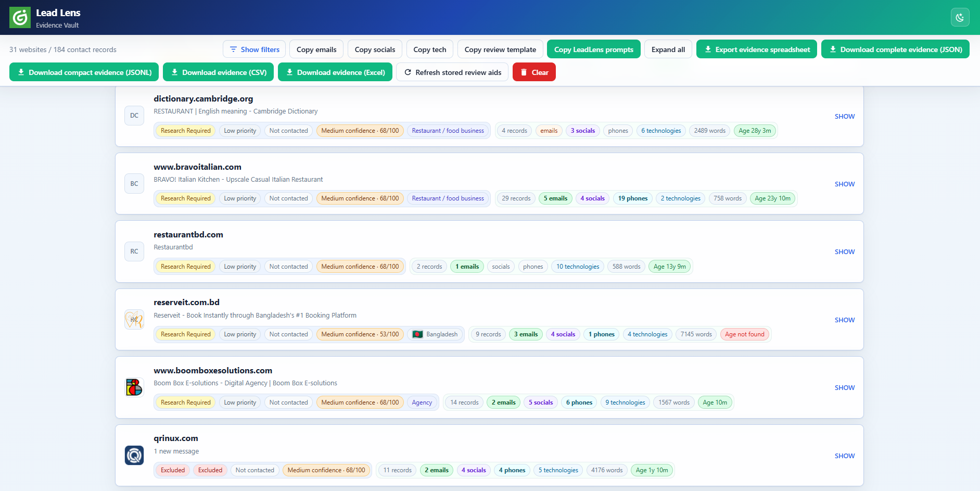Viewport: 980px width, 491px height.
Task: Click the Age 13y 9m badge
Action: coord(670,267)
